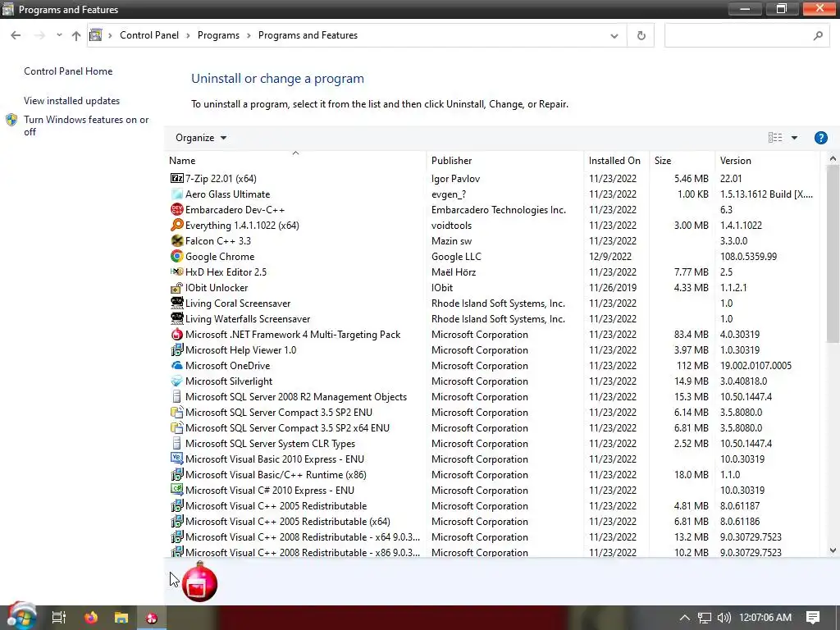This screenshot has width=840, height=630.
Task: Open the recent locations dropdown arrow
Action: (59, 35)
